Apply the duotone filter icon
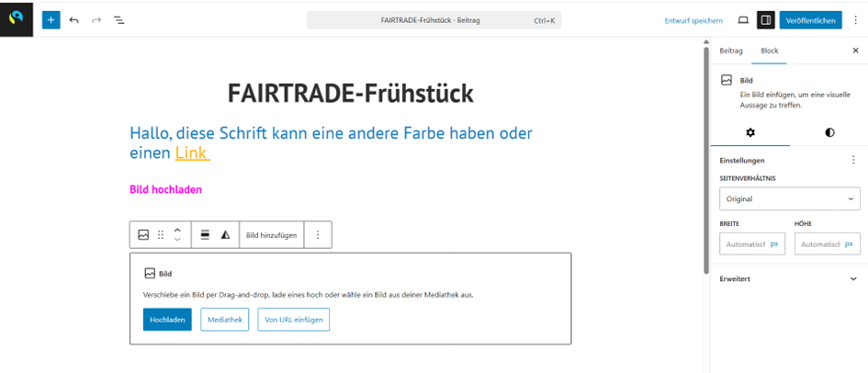 coord(225,234)
